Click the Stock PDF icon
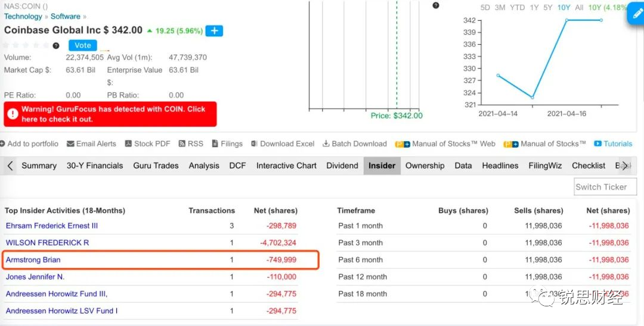This screenshot has height=326, width=644. click(129, 144)
